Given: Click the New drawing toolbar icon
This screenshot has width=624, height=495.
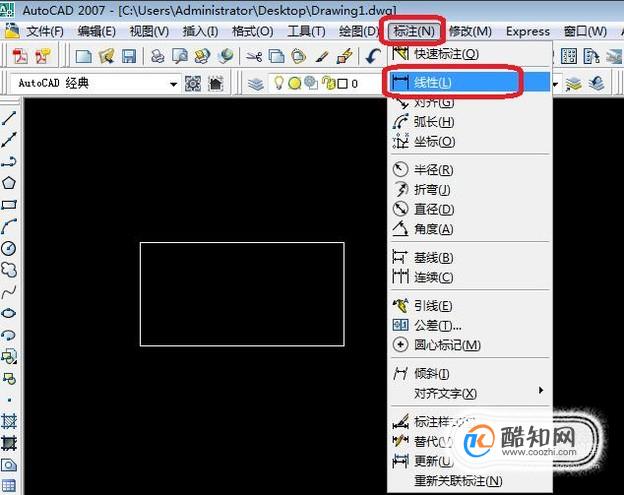Looking at the screenshot, I should (83, 56).
